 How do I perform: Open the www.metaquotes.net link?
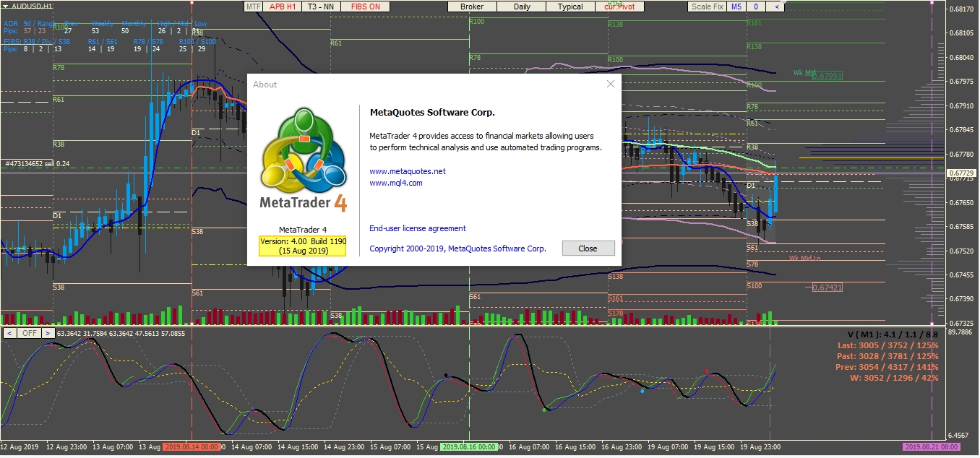(408, 171)
